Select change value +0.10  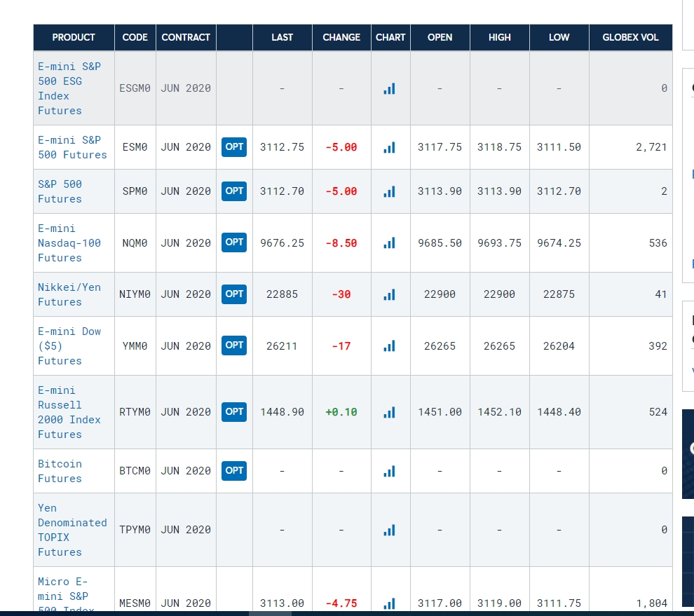341,413
